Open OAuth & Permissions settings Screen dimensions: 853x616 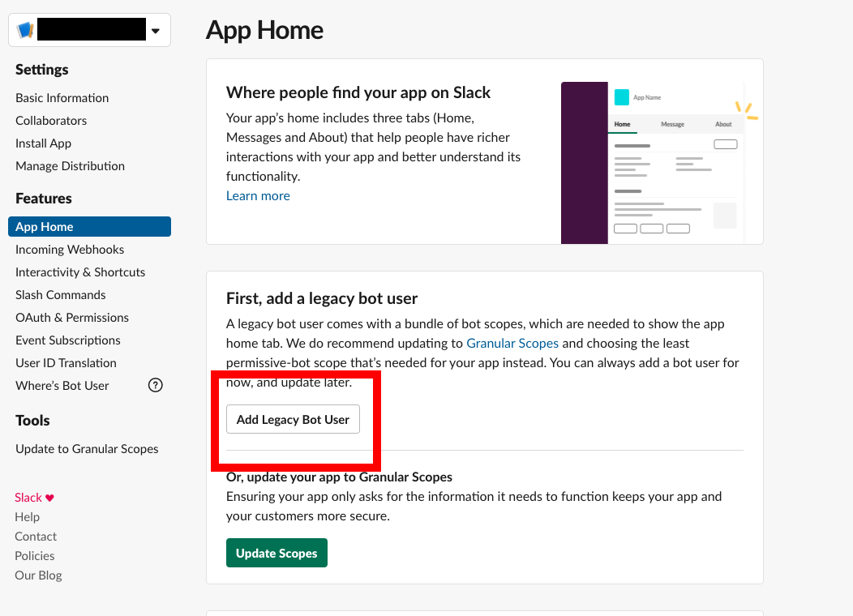click(x=72, y=318)
